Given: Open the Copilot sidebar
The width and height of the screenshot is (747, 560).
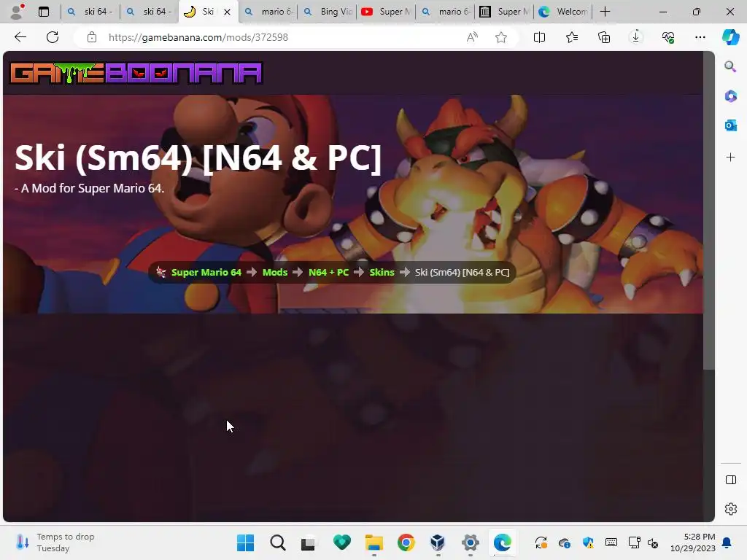Looking at the screenshot, I should coord(730,37).
